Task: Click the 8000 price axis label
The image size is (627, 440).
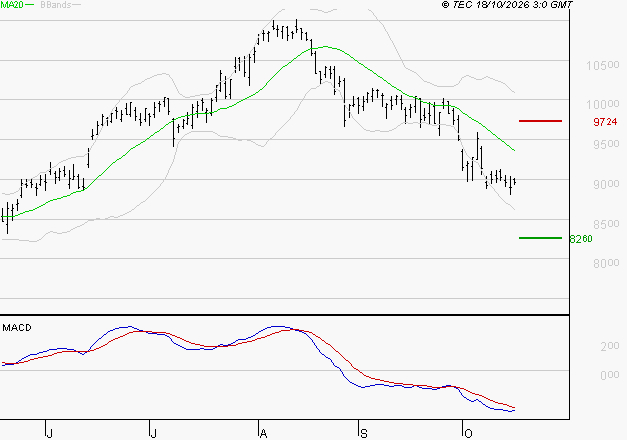Action: 606,263
